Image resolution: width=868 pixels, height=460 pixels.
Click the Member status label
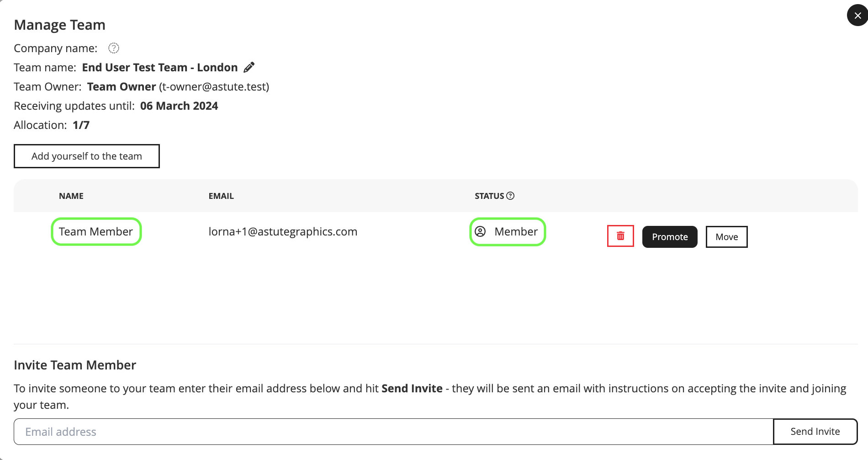click(516, 232)
